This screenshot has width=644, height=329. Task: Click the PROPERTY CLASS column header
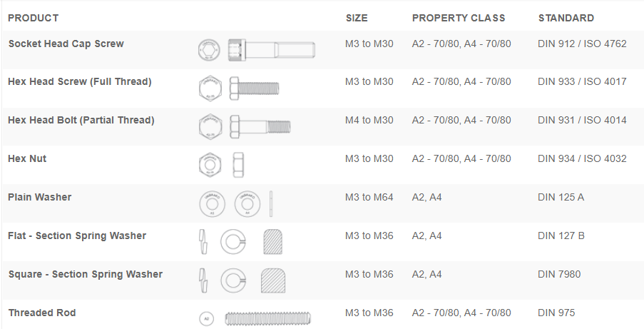[x=458, y=18]
